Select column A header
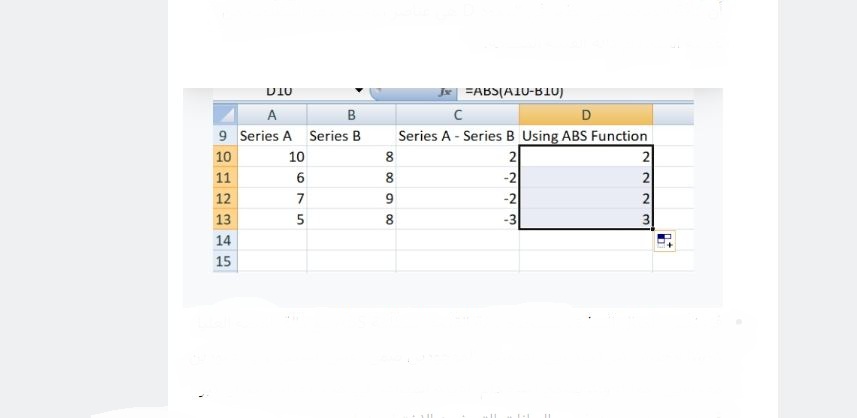Image resolution: width=857 pixels, height=418 pixels. [271, 114]
